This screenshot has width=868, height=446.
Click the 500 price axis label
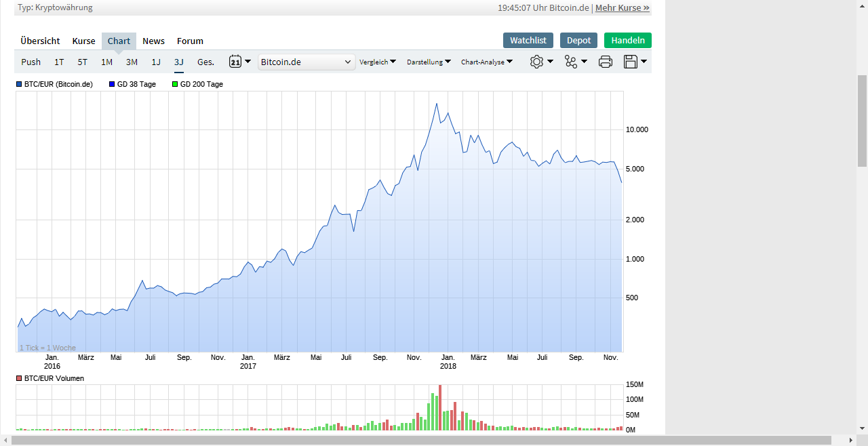[632, 298]
